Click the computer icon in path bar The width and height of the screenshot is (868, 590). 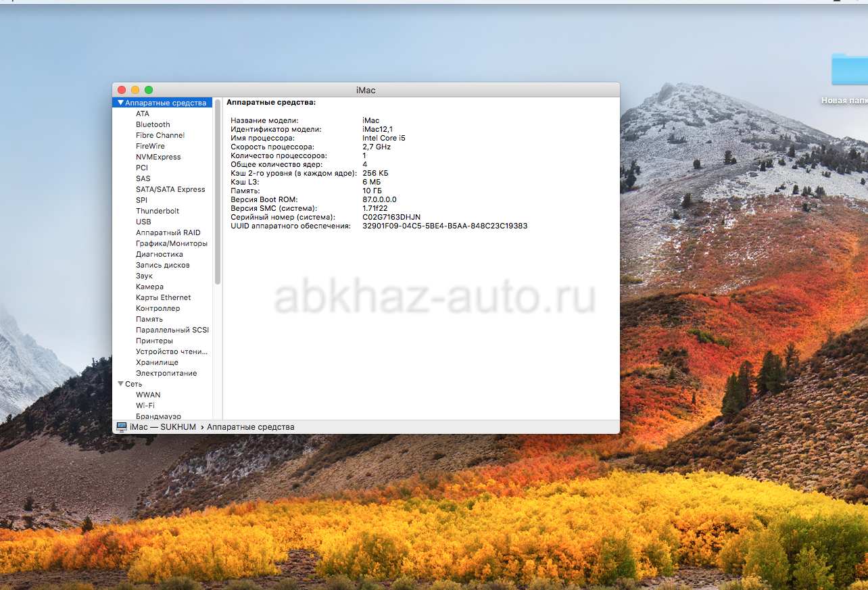tap(122, 427)
